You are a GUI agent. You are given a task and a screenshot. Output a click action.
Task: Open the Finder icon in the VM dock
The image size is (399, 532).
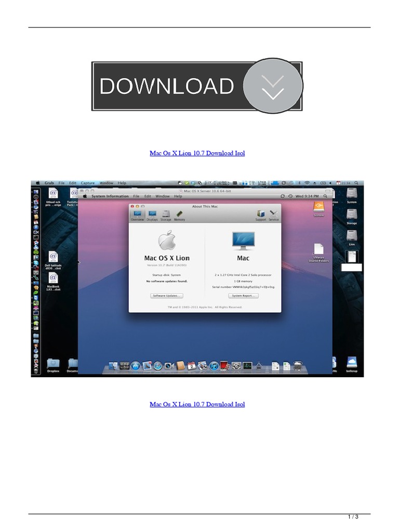click(x=113, y=365)
